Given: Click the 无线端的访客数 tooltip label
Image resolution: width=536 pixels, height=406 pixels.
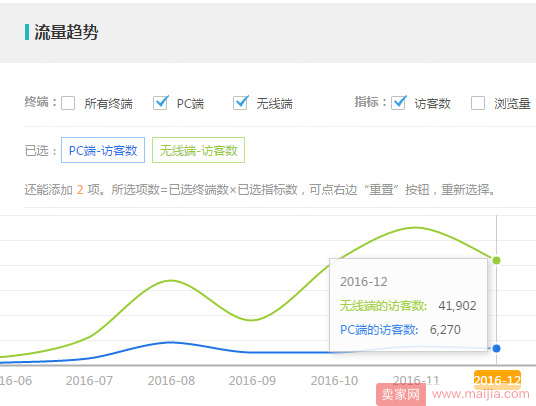Looking at the screenshot, I should pyautogui.click(x=384, y=306).
